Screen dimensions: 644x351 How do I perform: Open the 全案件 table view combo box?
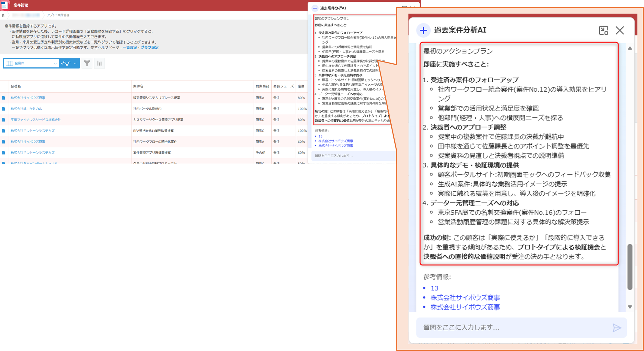click(x=31, y=63)
